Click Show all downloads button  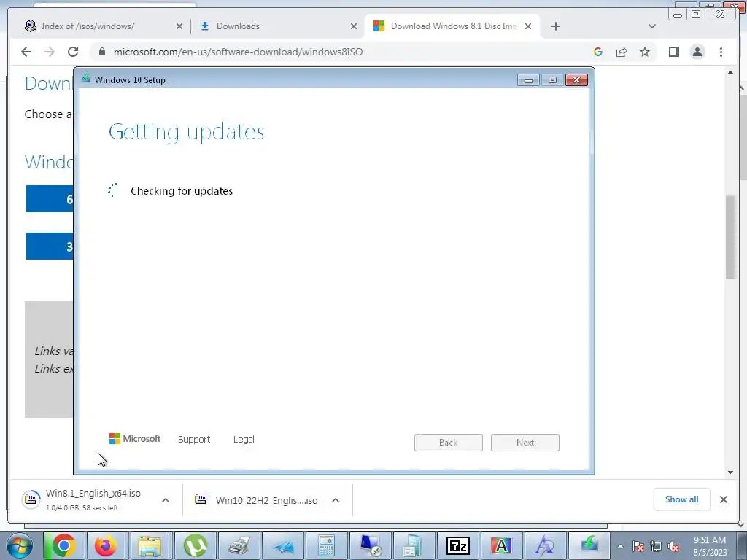point(682,499)
